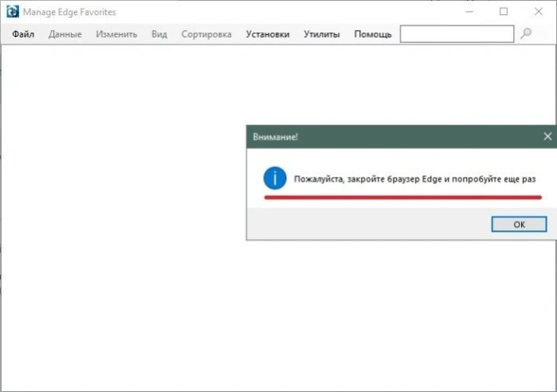Open the Вид menu
Image resolution: width=557 pixels, height=392 pixels.
pos(159,34)
